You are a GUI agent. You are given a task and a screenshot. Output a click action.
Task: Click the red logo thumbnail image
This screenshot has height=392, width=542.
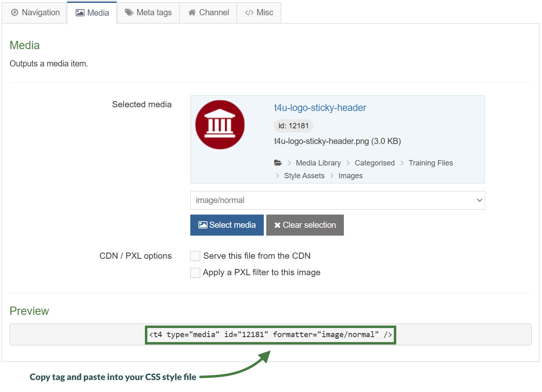pos(220,125)
